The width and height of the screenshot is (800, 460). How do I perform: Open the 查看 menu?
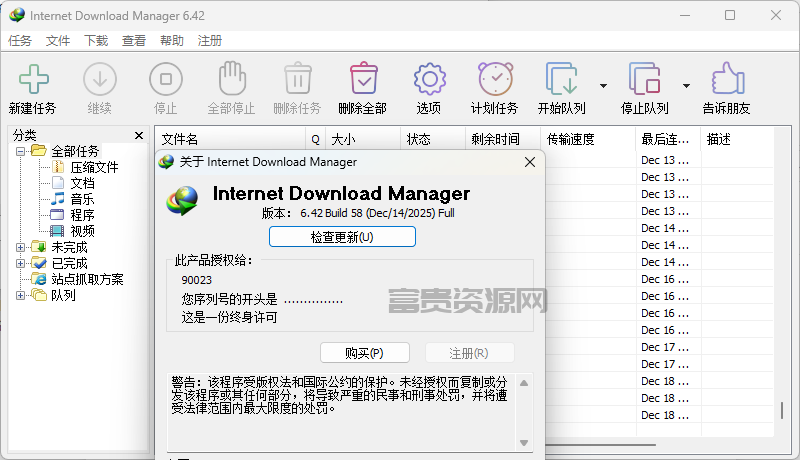(134, 41)
